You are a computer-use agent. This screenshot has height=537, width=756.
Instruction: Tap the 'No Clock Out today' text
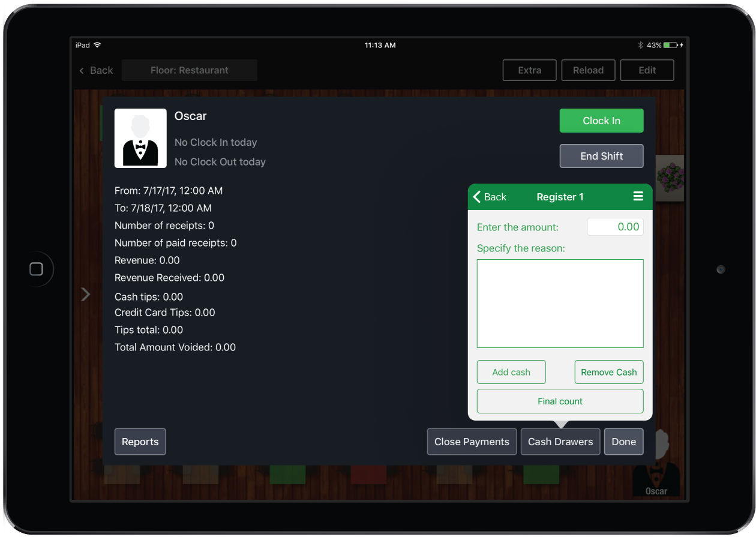pyautogui.click(x=220, y=161)
